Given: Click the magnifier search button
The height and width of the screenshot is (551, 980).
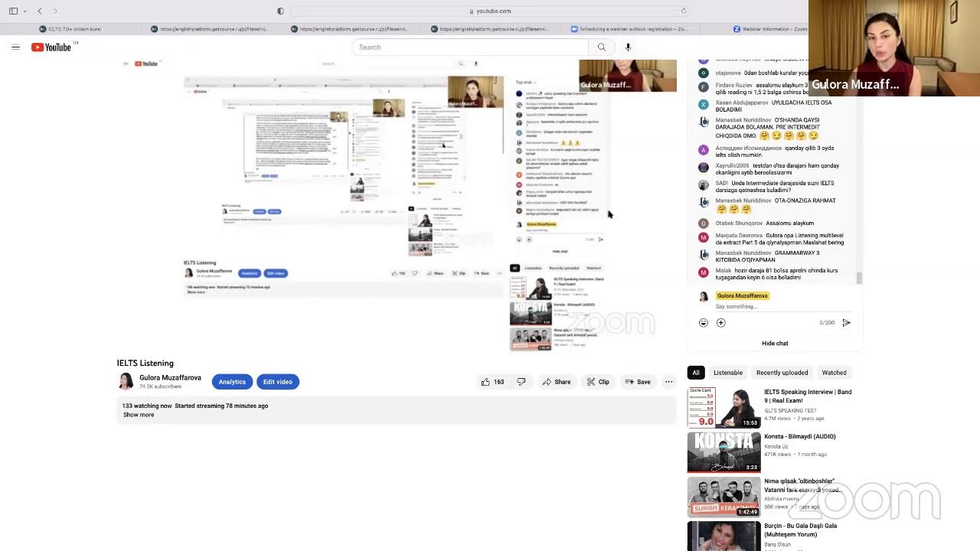Looking at the screenshot, I should point(602,47).
